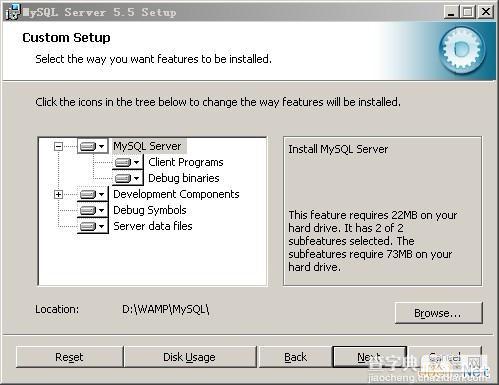Expand the Development Components tree node
The width and height of the screenshot is (499, 385).
point(58,194)
